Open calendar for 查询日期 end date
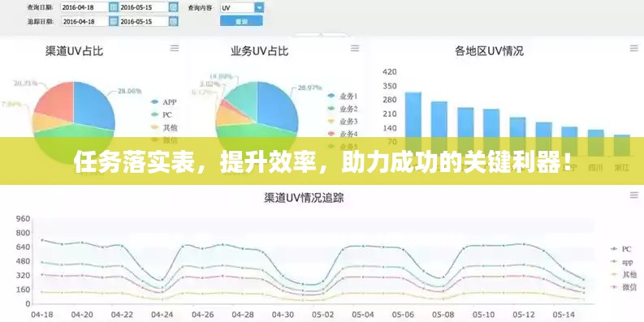This screenshot has height=322, width=644. tap(174, 7)
